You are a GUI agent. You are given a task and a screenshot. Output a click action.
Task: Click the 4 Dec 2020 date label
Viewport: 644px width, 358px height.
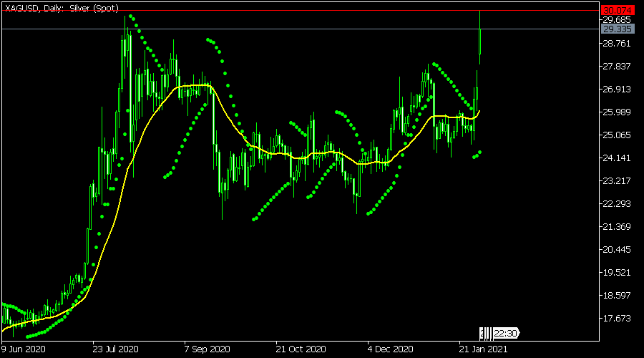[x=391, y=349]
